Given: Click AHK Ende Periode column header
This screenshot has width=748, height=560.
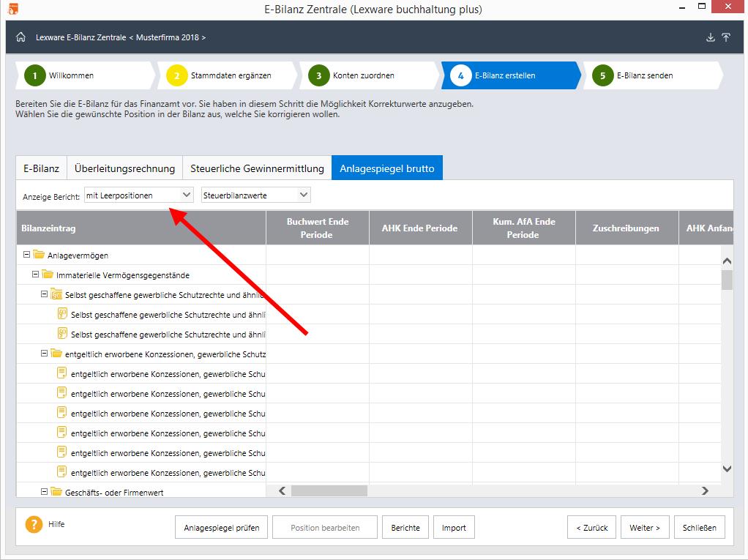Looking at the screenshot, I should click(420, 228).
